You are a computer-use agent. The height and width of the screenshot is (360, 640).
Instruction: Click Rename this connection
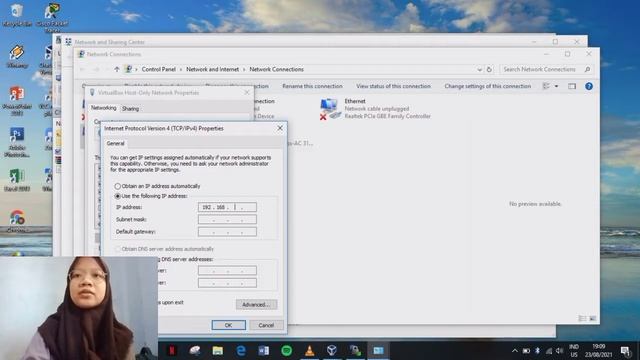[x=312, y=86]
